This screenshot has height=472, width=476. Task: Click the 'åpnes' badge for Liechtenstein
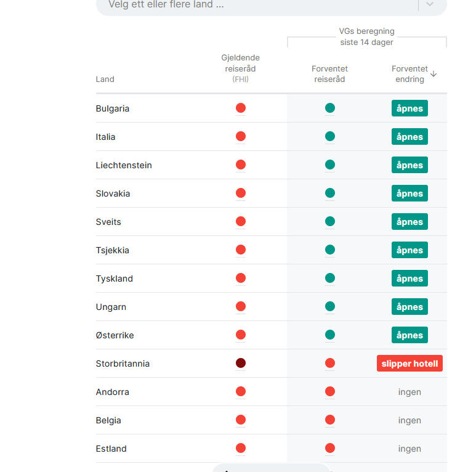point(409,165)
